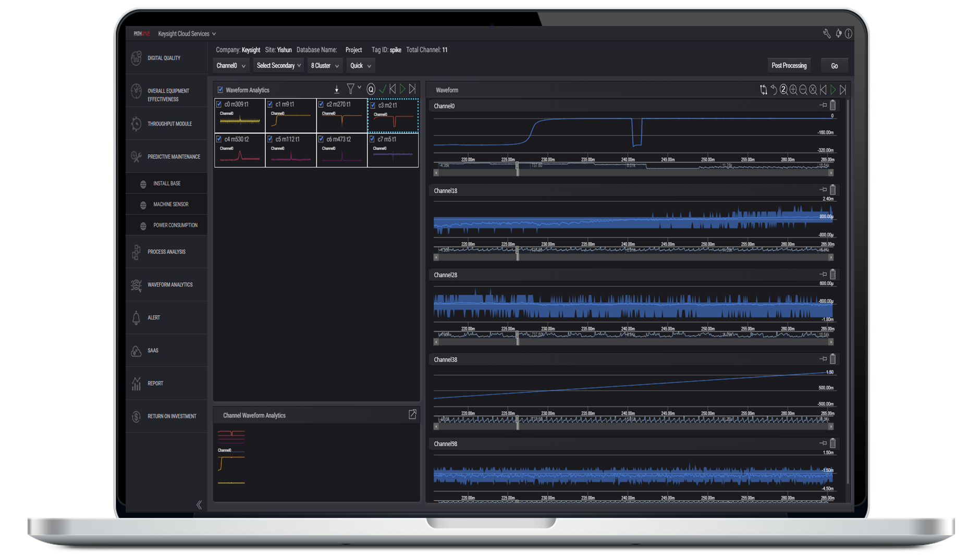Click the download icon in Waveform Analytics
The image size is (980, 557).
pyautogui.click(x=337, y=90)
